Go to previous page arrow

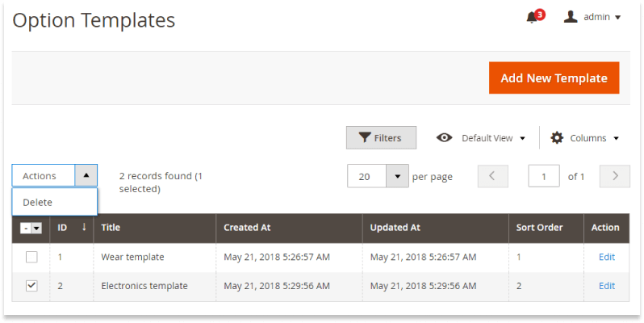(492, 176)
